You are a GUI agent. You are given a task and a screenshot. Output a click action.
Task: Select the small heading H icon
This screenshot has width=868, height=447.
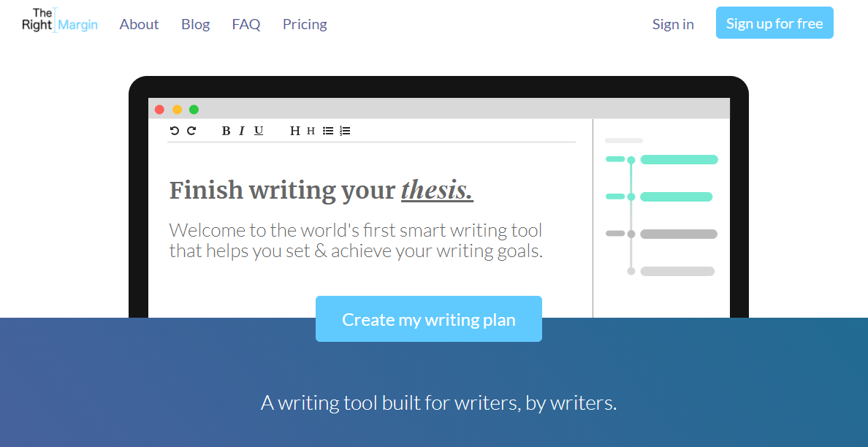point(311,131)
